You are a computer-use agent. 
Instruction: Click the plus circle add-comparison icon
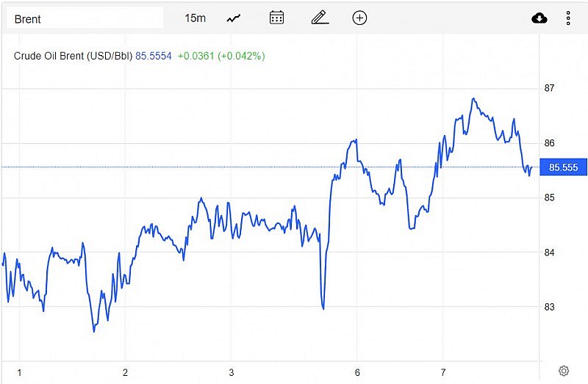359,18
